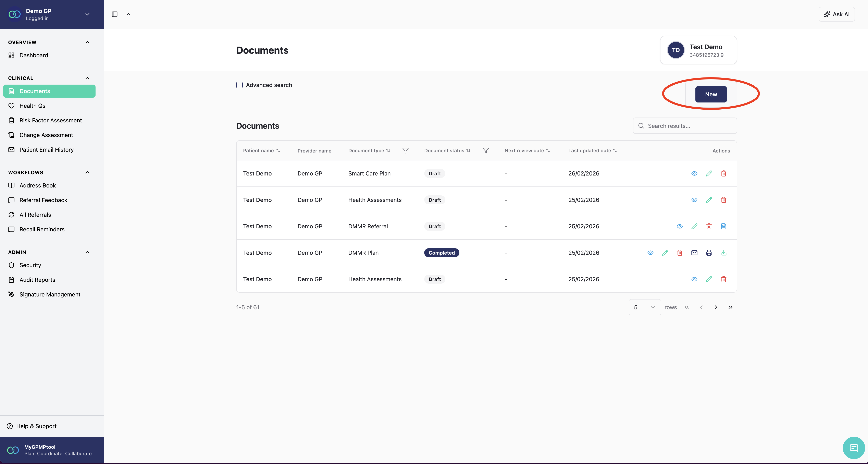Download the DMMR Plan document
The width and height of the screenshot is (868, 464).
(x=723, y=253)
